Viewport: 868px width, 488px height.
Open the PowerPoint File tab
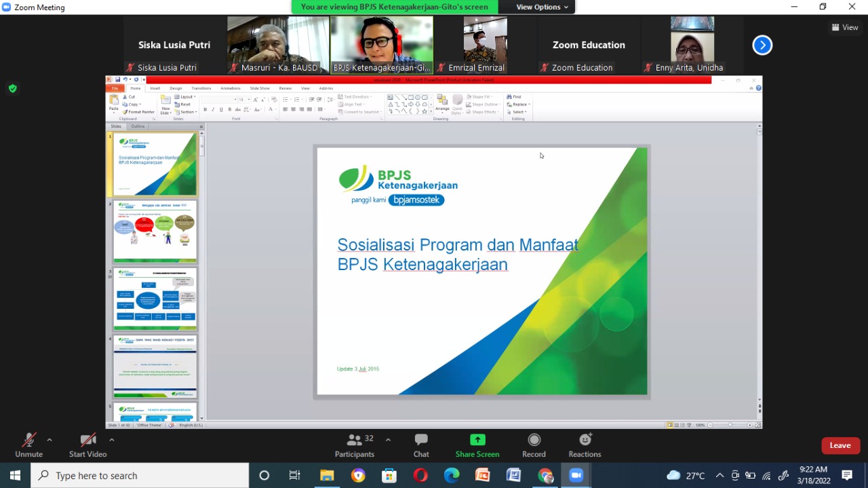[115, 88]
